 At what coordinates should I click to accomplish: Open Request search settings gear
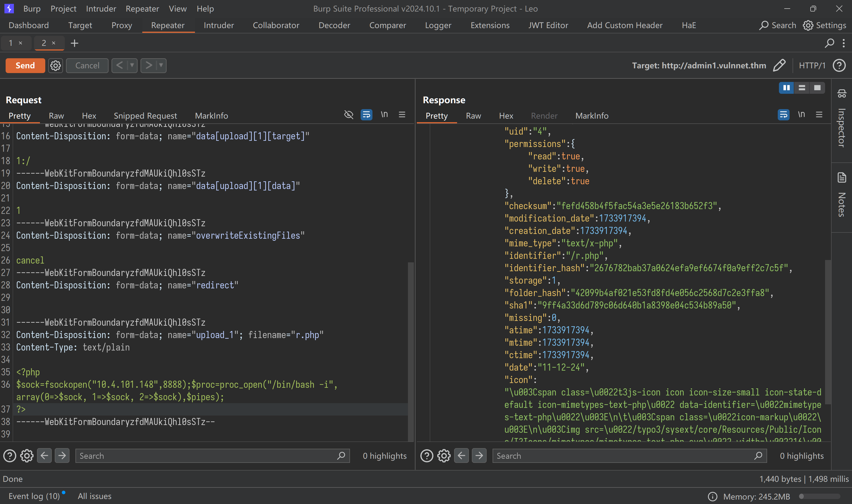[27, 456]
